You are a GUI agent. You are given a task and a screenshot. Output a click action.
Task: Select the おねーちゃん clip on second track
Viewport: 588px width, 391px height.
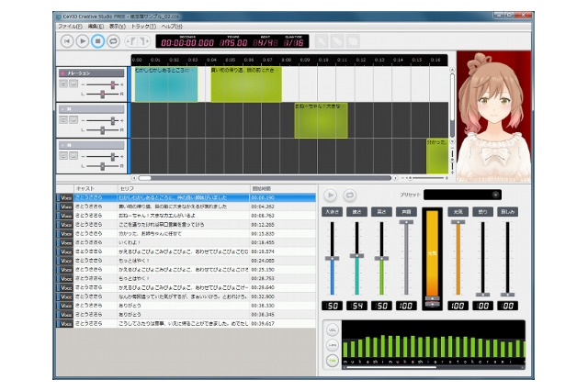coord(321,120)
